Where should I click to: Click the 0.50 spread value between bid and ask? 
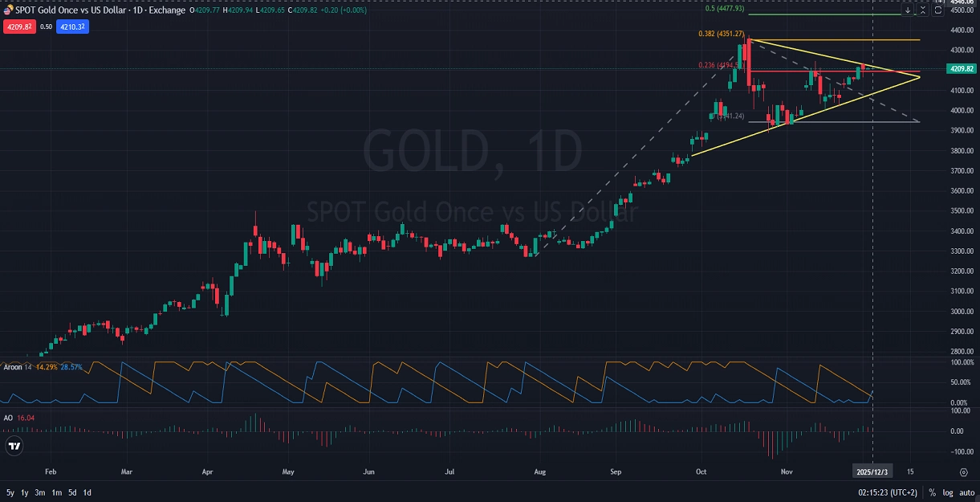46,27
